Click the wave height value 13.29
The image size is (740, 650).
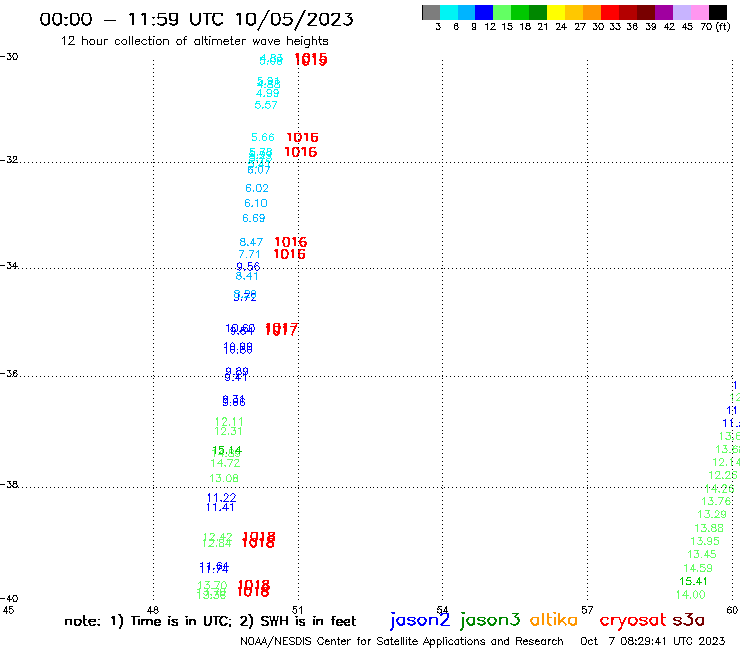pyautogui.click(x=712, y=515)
